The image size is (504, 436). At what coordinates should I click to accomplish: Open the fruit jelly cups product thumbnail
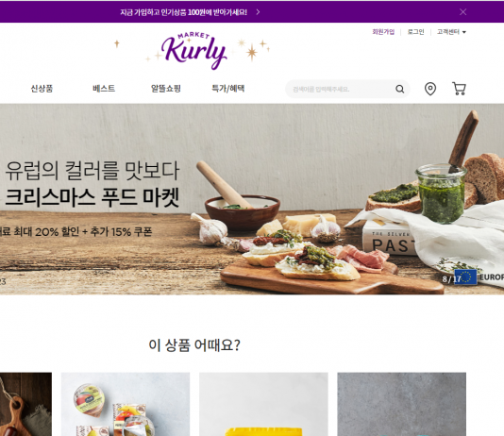click(x=126, y=404)
